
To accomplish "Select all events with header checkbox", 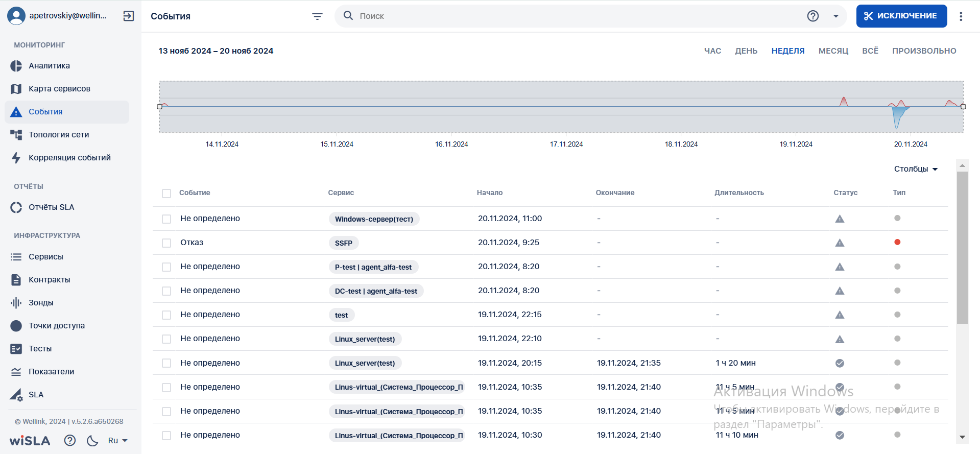I will (166, 194).
